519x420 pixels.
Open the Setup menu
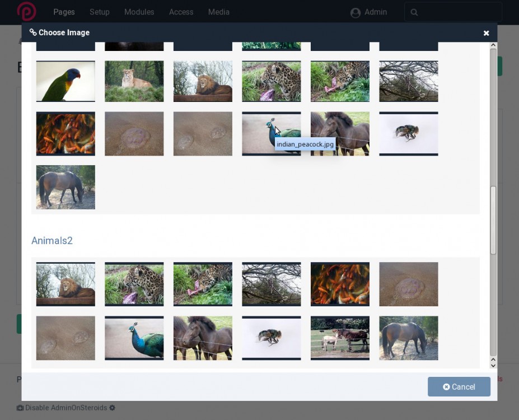pos(100,12)
